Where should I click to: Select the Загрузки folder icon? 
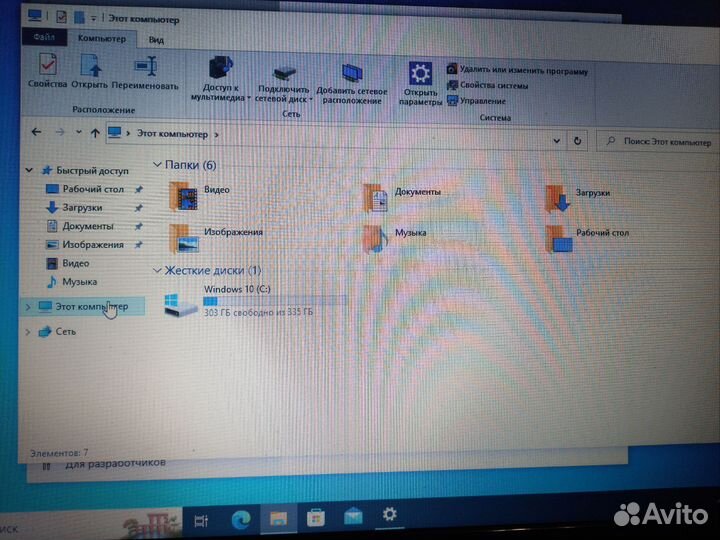tap(557, 199)
